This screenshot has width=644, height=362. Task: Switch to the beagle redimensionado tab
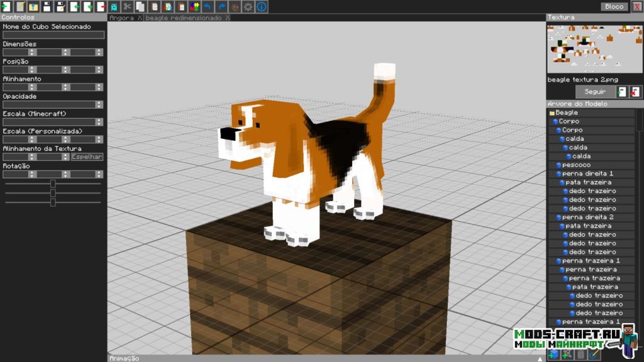183,18
